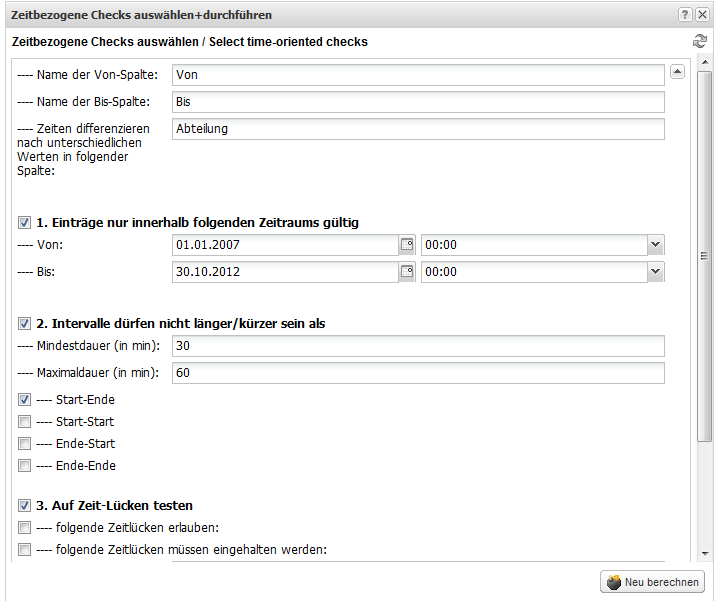Click the Mindestdauer input field
Screen dimensions: 715x601
click(x=418, y=346)
